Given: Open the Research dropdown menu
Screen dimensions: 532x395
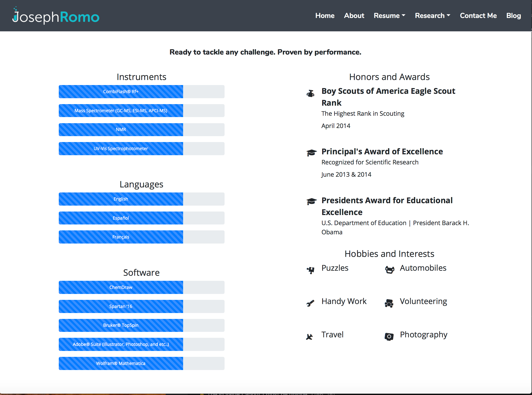Looking at the screenshot, I should (x=432, y=16).
